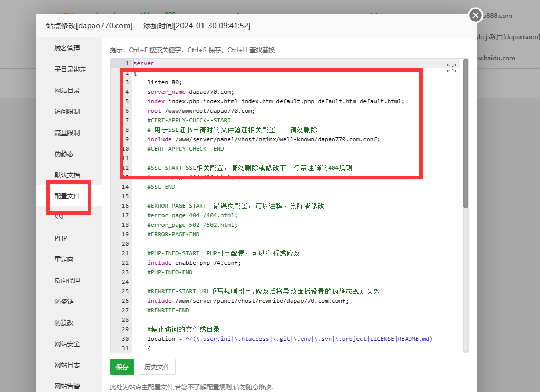Open the 伪静态 tab
This screenshot has width=540, height=392.
(x=64, y=154)
